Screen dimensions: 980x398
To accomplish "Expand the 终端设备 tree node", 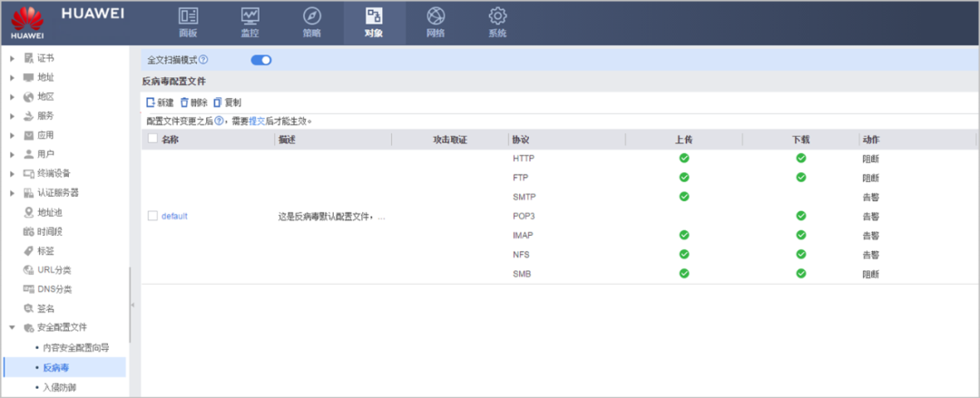I will coord(12,174).
